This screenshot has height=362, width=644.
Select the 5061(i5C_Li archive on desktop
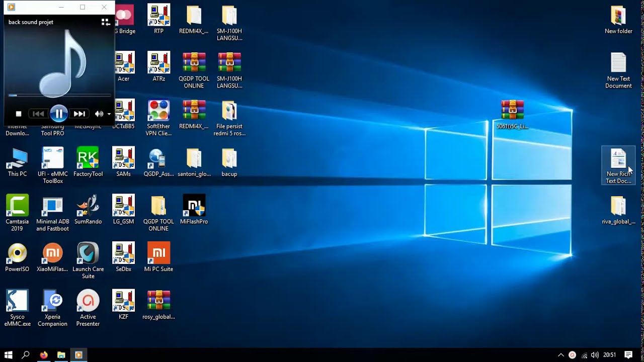coord(512,115)
